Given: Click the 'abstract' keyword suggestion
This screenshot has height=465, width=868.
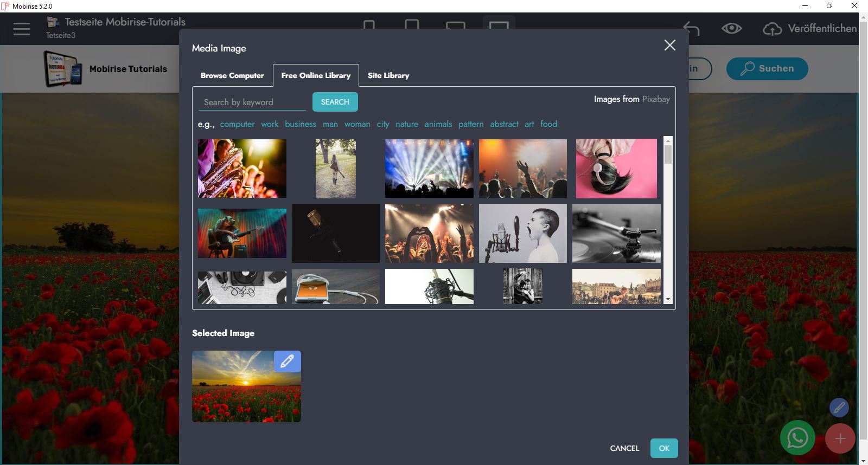Looking at the screenshot, I should click(x=504, y=124).
